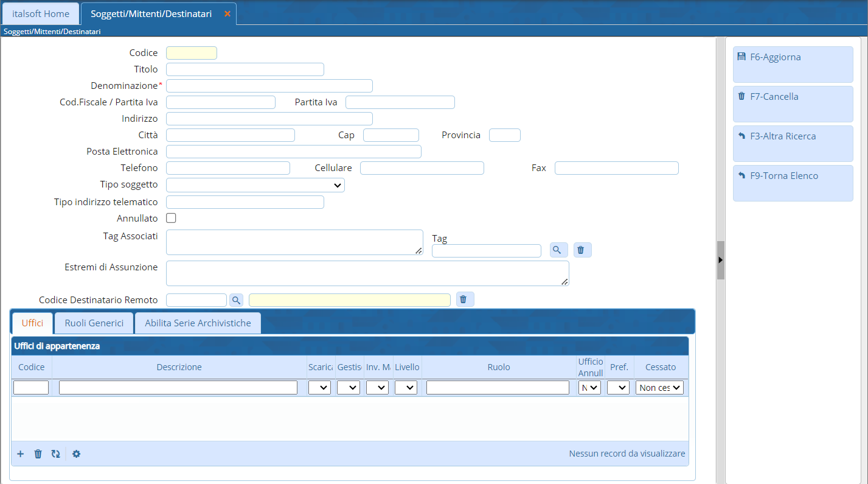The height and width of the screenshot is (484, 868).
Task: Click the trash icon beside Tag field
Action: pos(582,250)
